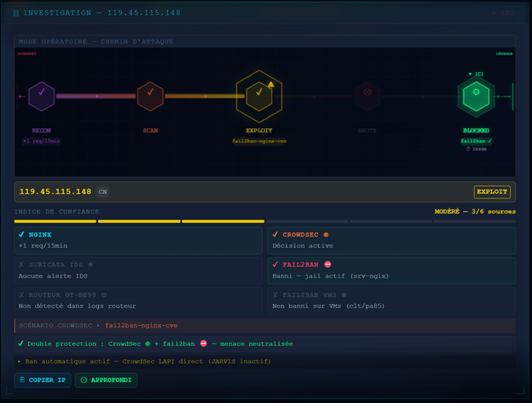This screenshot has width=532, height=403.
Task: Click the warning triangle on EXPLOIT node
Action: point(270,85)
